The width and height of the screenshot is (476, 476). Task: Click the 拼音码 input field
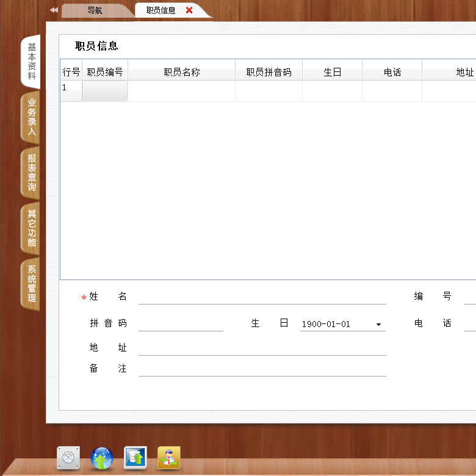pos(181,323)
